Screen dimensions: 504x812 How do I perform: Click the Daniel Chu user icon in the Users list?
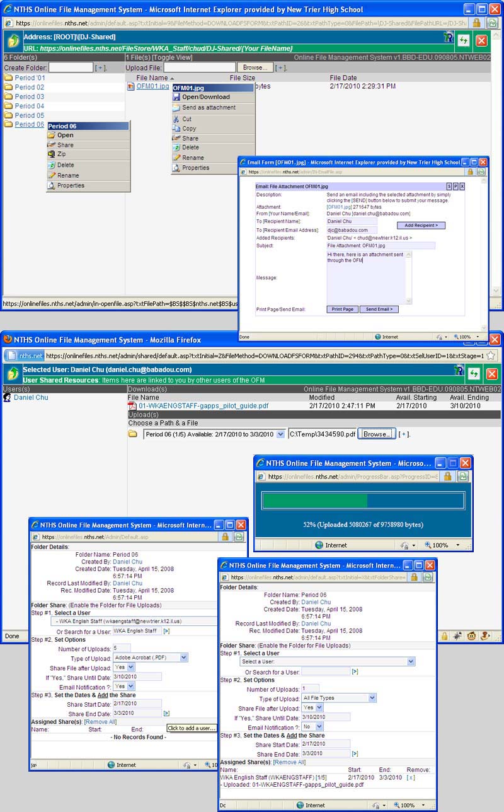8,398
